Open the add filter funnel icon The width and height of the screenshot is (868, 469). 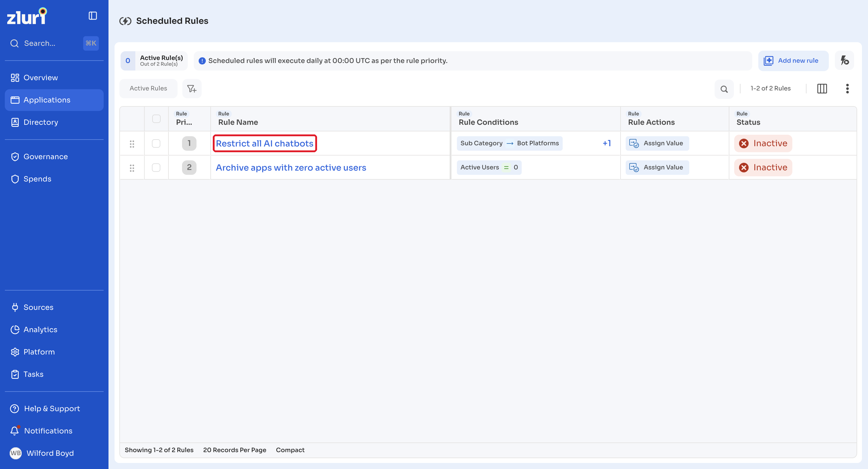192,89
